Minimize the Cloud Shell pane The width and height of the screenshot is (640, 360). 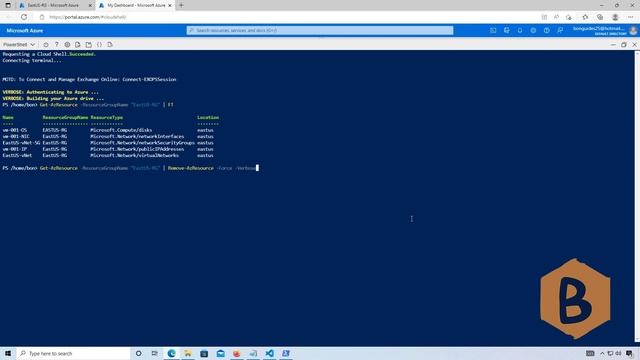click(613, 44)
